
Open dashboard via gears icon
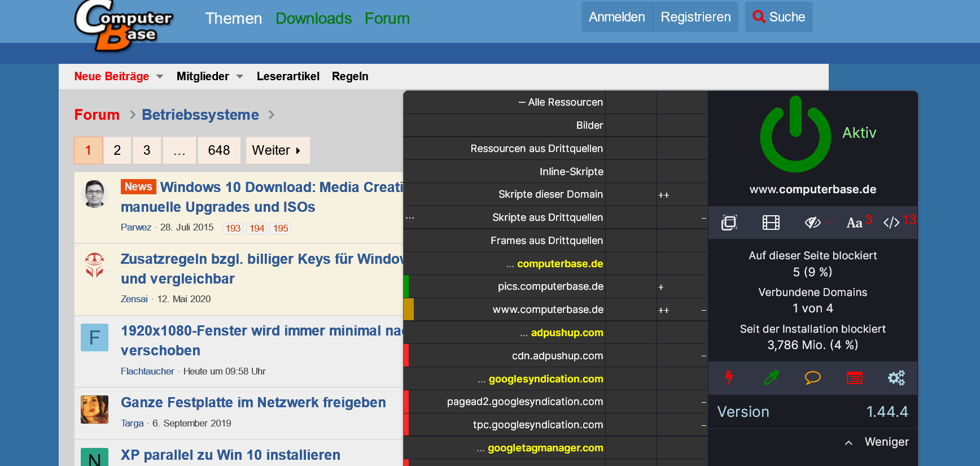pyautogui.click(x=896, y=378)
